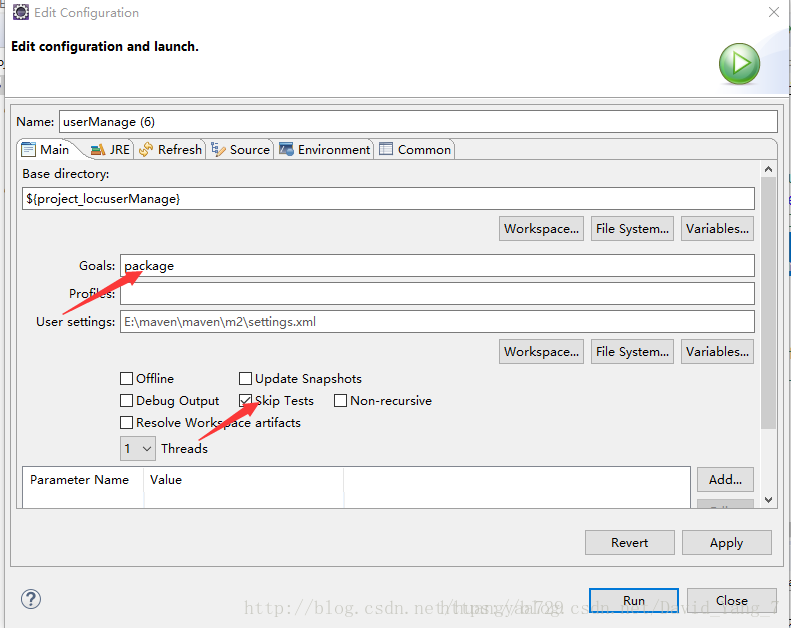Click Workspace button under User settings
Screen dimensions: 791x628
coord(541,352)
